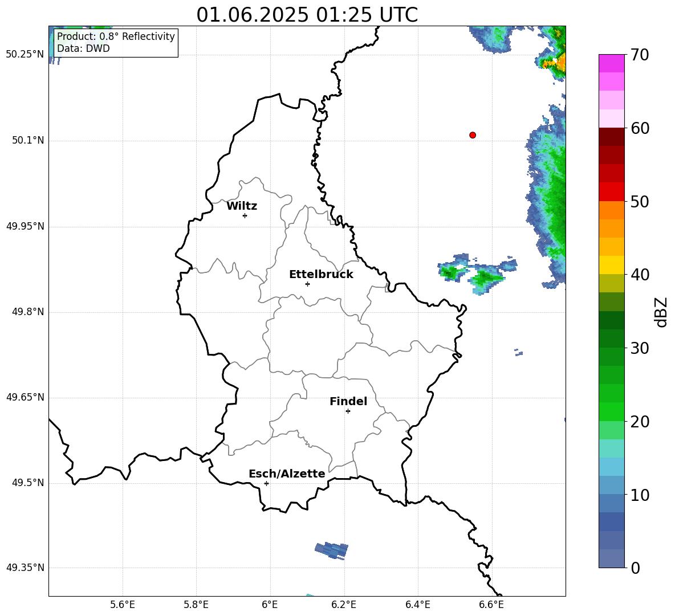The height and width of the screenshot is (616, 675).
Task: Click the 20 tick on colorbar
Action: [x=640, y=422]
